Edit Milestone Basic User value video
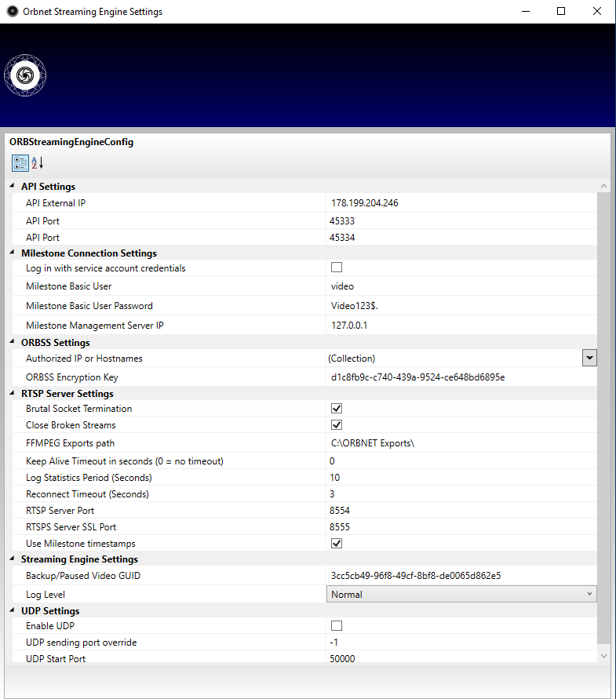 (x=461, y=286)
